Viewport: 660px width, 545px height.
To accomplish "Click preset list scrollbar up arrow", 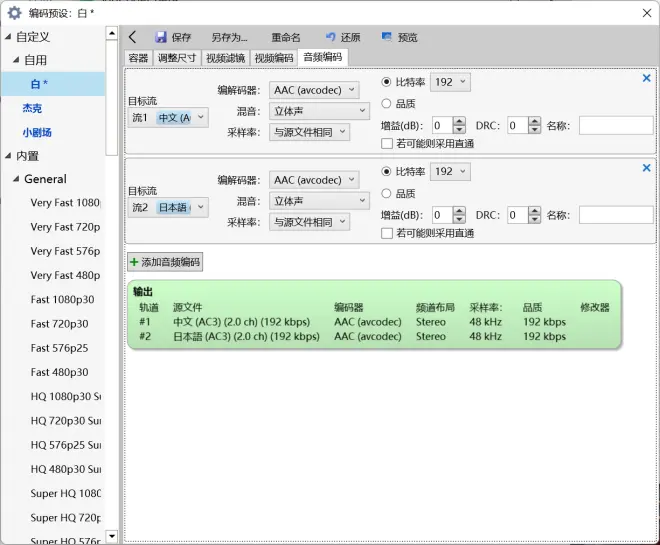I will tap(112, 33).
